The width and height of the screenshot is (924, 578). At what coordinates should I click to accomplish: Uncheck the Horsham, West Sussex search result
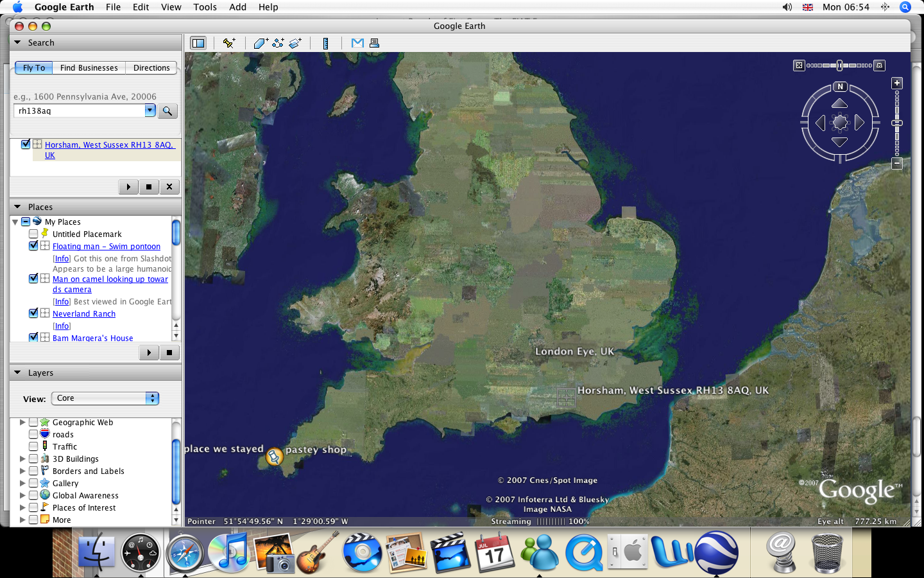tap(26, 144)
